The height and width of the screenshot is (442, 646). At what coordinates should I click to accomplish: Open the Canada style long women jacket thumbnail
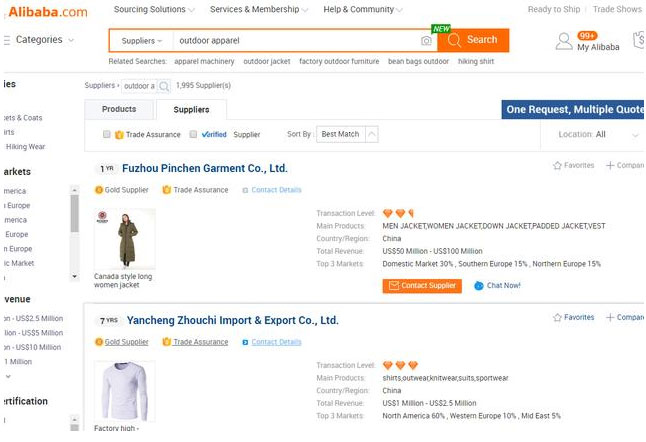click(x=124, y=239)
